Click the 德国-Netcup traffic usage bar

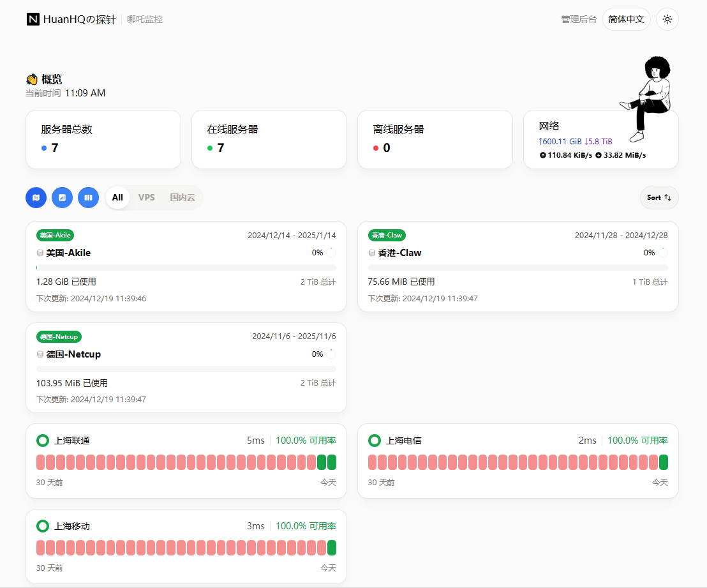(186, 369)
